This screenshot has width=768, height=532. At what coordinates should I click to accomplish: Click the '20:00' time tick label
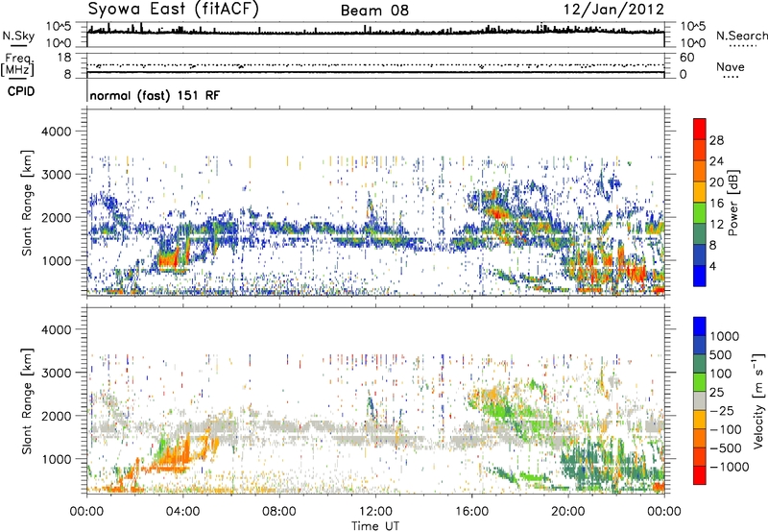(x=567, y=512)
